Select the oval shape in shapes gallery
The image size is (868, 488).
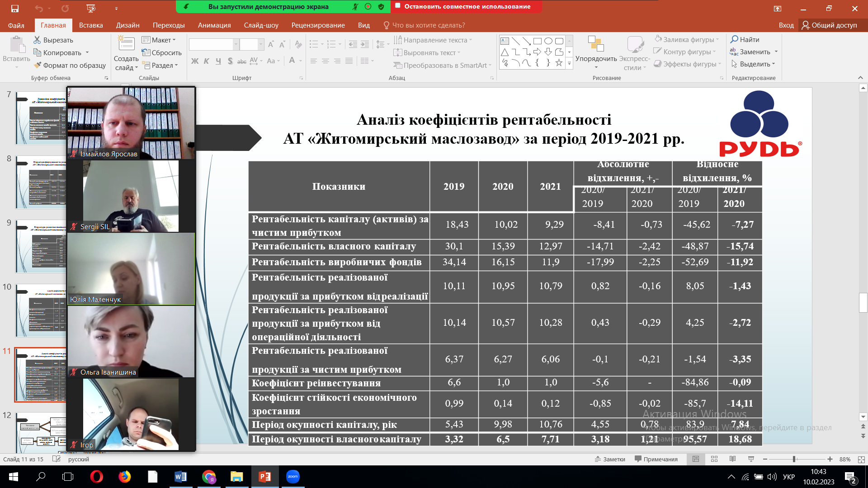tap(548, 41)
